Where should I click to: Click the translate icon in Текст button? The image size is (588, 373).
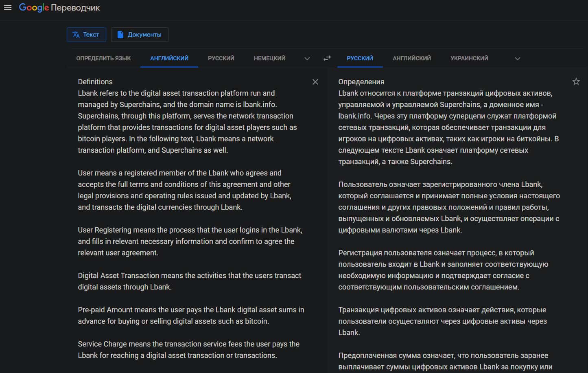click(x=76, y=35)
